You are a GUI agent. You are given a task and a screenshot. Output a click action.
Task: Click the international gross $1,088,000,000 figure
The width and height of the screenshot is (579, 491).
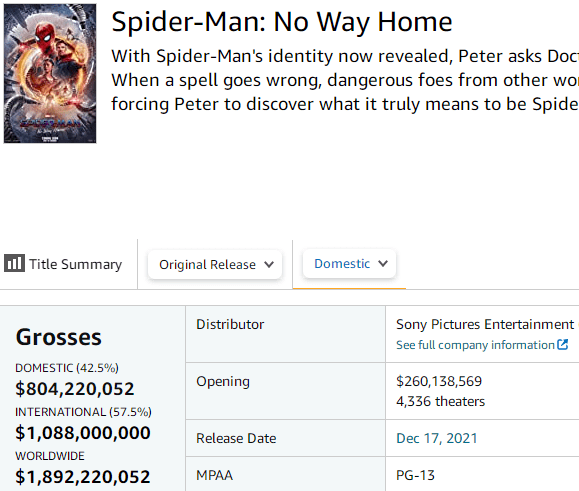click(x=83, y=433)
